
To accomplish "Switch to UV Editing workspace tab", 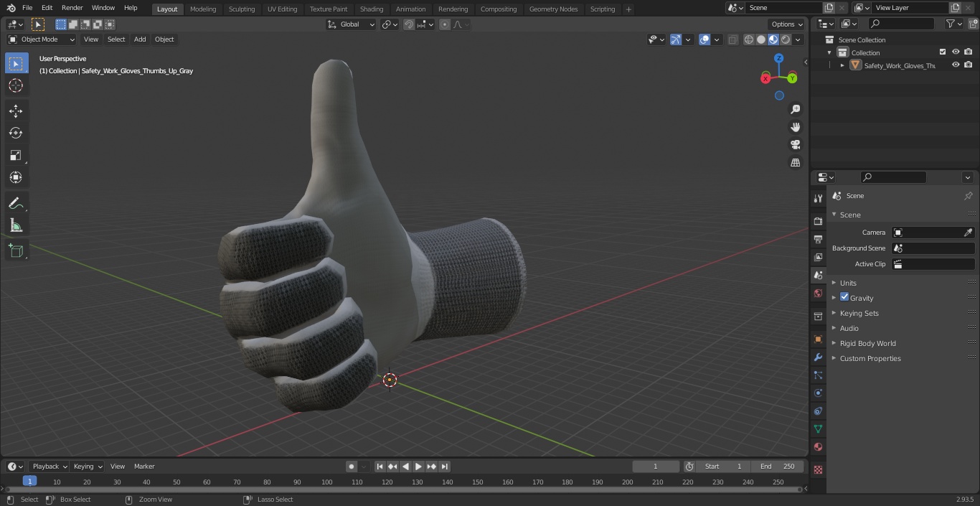I will pyautogui.click(x=282, y=9).
